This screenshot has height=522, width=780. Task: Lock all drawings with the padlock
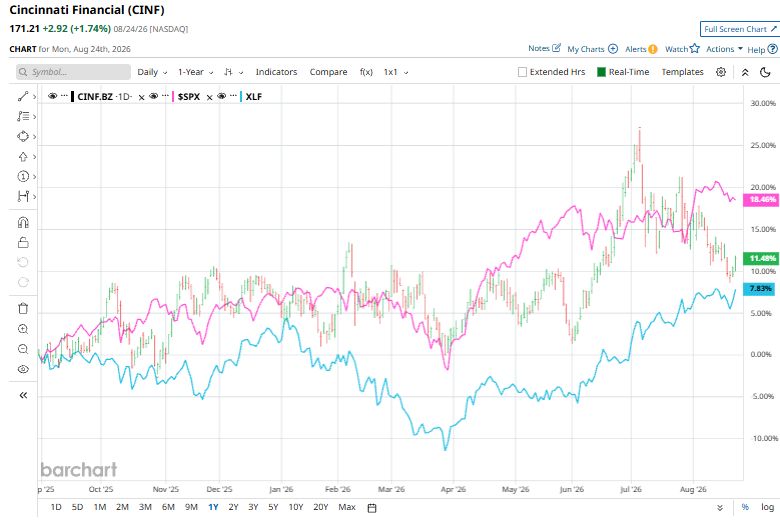coord(23,242)
